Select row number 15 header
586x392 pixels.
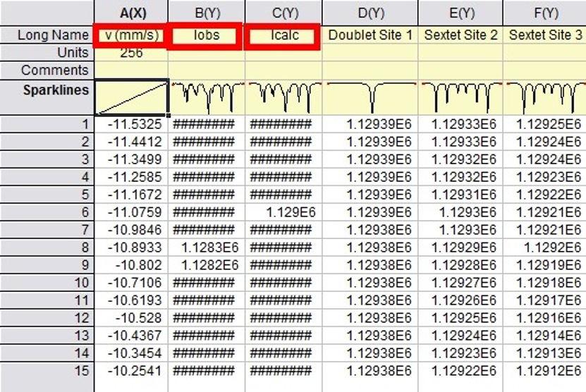[x=47, y=371]
